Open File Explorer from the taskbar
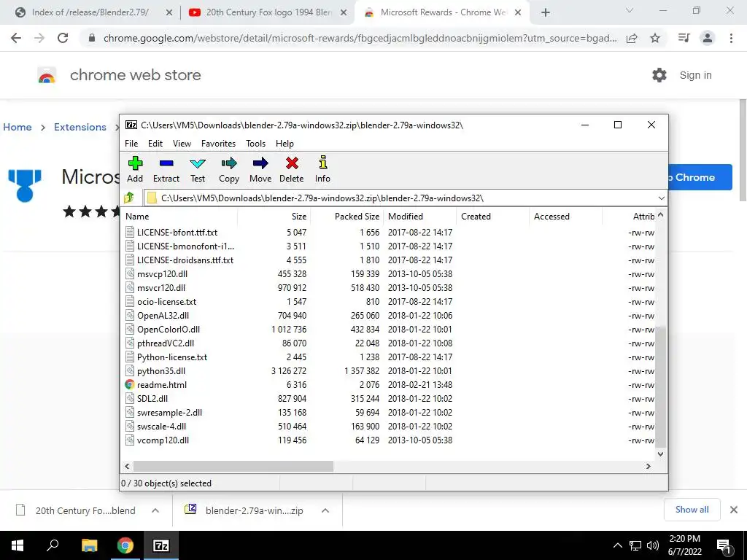 (89, 545)
